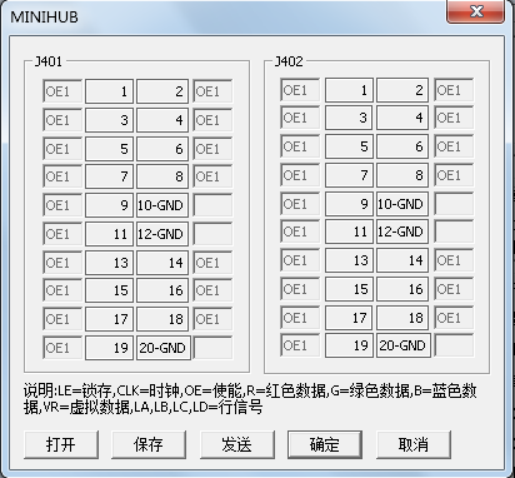Select pin 7 button in J402
Image resolution: width=515 pixels, height=478 pixels.
click(349, 175)
